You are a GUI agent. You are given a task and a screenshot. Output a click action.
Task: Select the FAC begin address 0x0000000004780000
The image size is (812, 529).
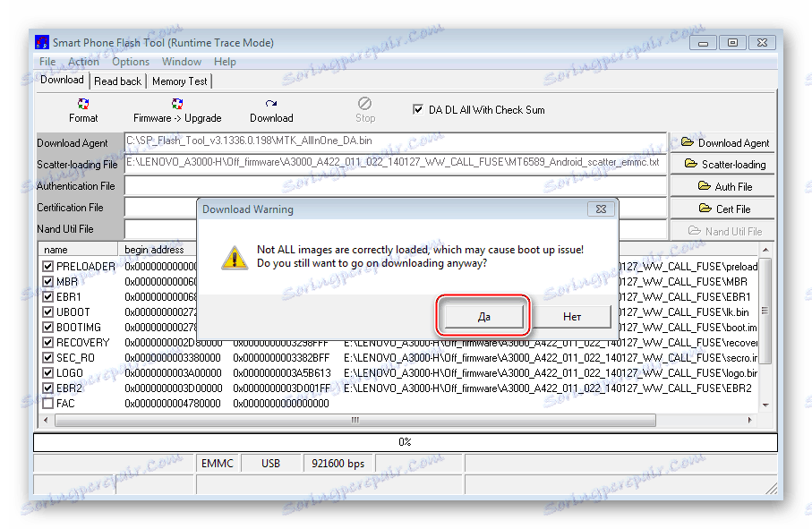[x=173, y=403]
